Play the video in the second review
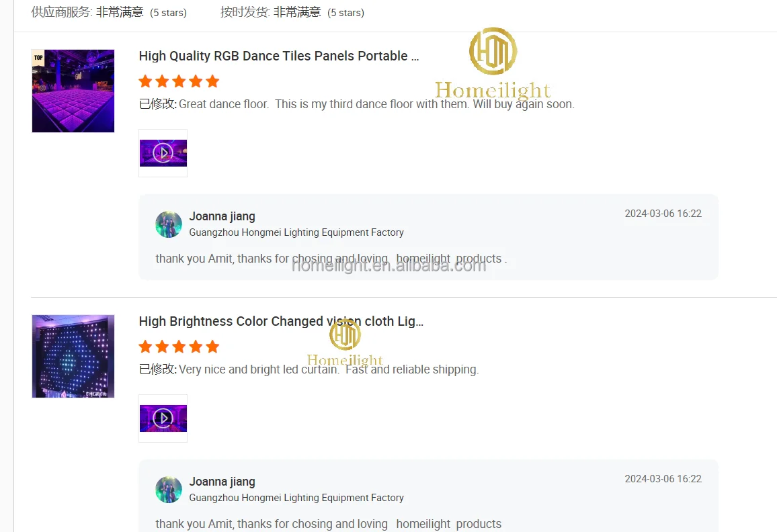 163,418
